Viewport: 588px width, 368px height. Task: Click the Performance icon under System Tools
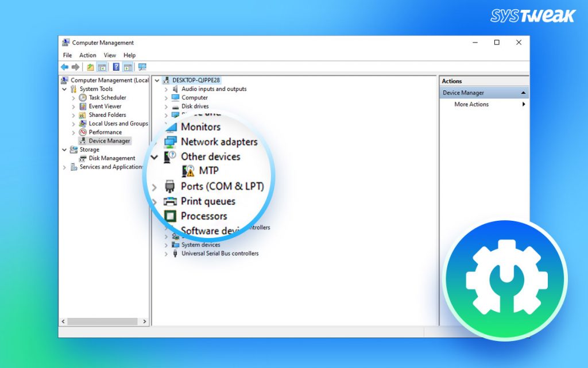[82, 132]
